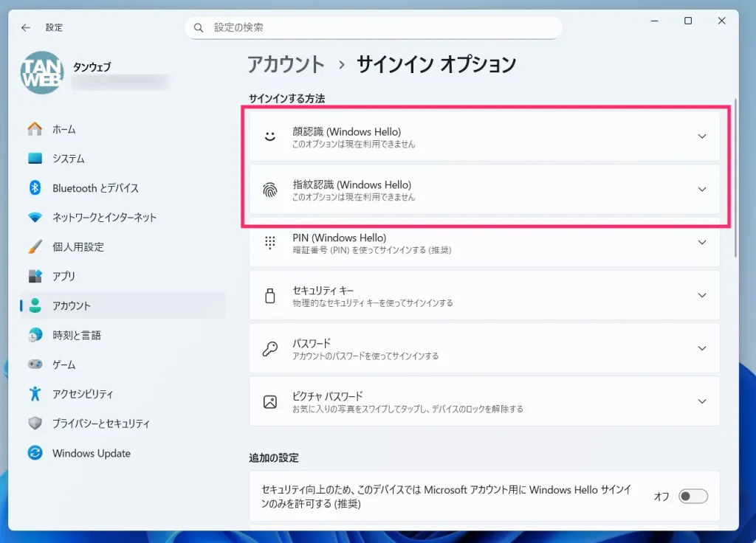Click the vertical scrollbar thumb
The height and width of the screenshot is (543, 756).
tap(735, 179)
